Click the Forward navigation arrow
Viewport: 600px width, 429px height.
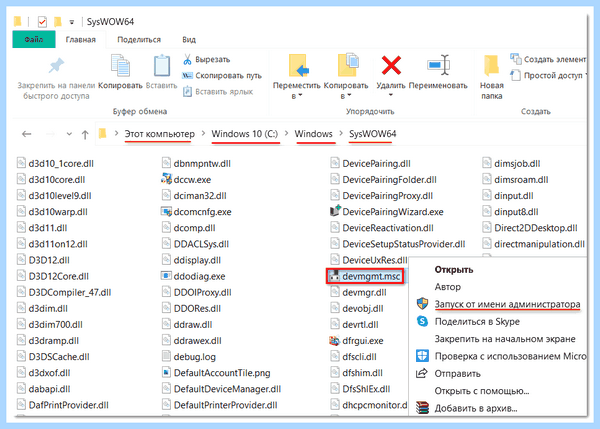click(x=50, y=134)
